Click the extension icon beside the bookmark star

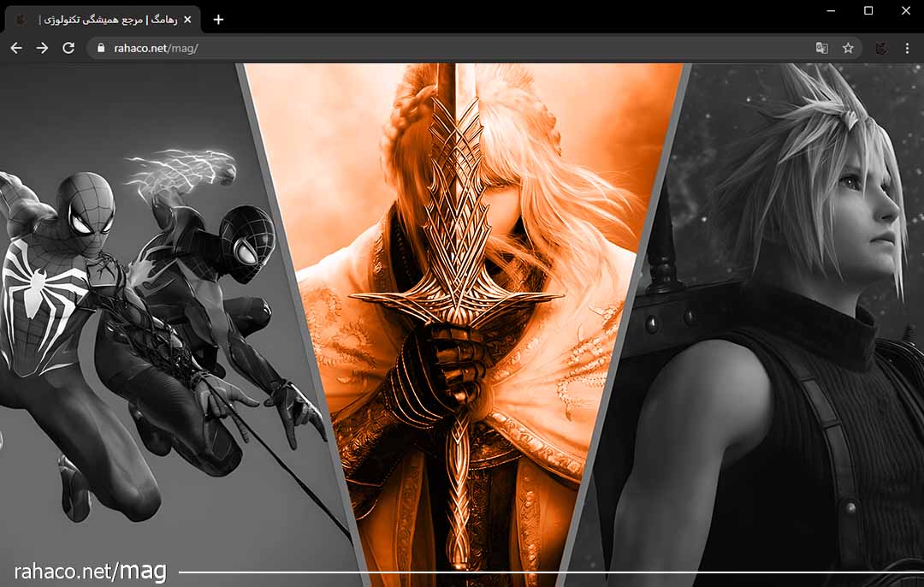[x=880, y=48]
